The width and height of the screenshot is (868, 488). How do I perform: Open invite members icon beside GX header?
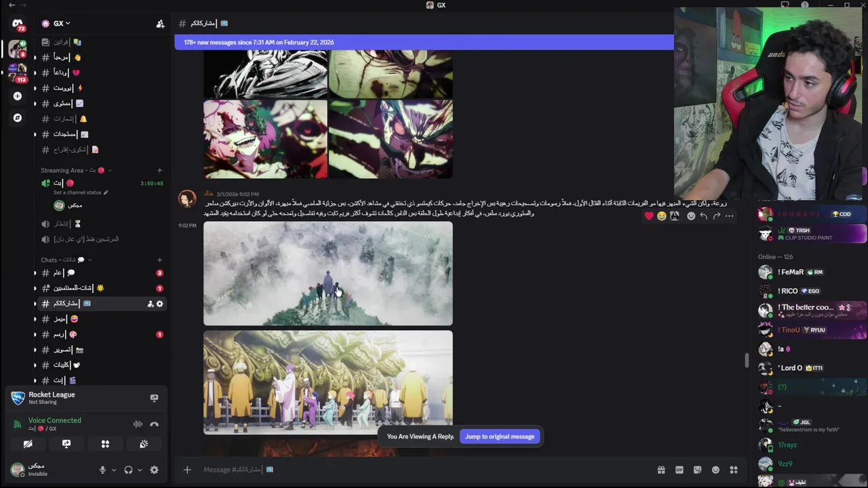coord(160,24)
